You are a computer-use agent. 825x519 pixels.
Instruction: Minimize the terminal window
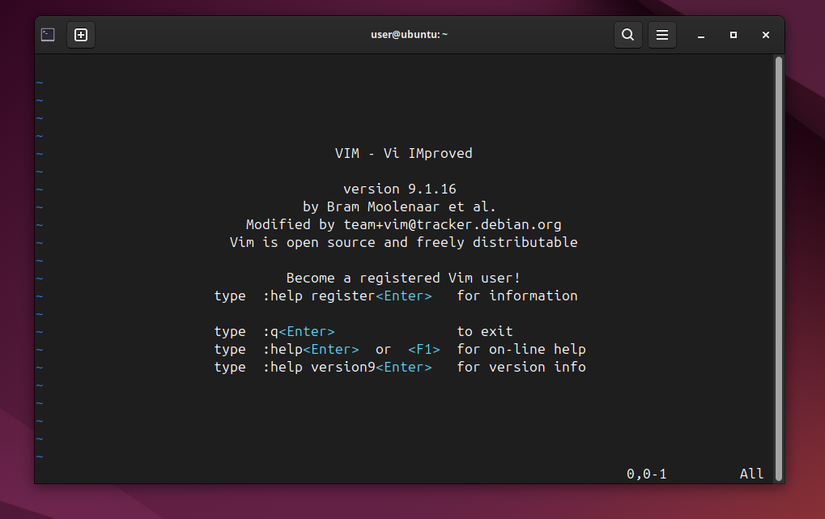pyautogui.click(x=701, y=35)
